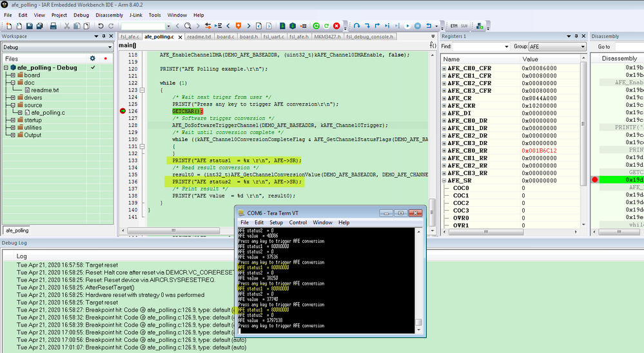Click the Step Into debug icon
This screenshot has height=353, width=644.
(367, 26)
